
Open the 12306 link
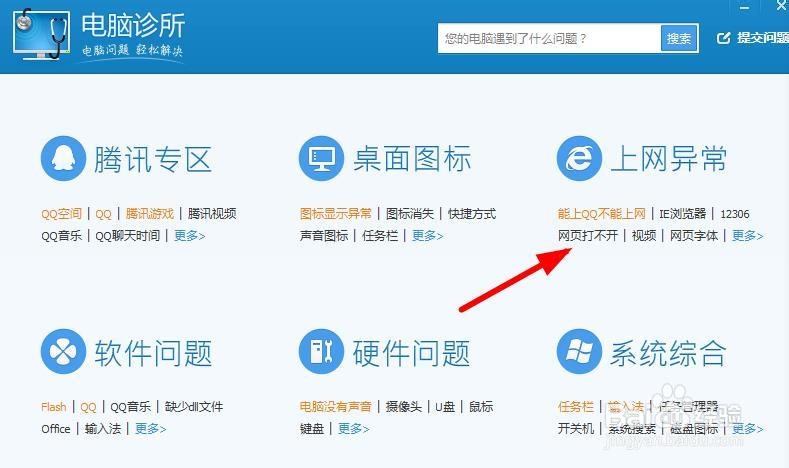coord(735,214)
